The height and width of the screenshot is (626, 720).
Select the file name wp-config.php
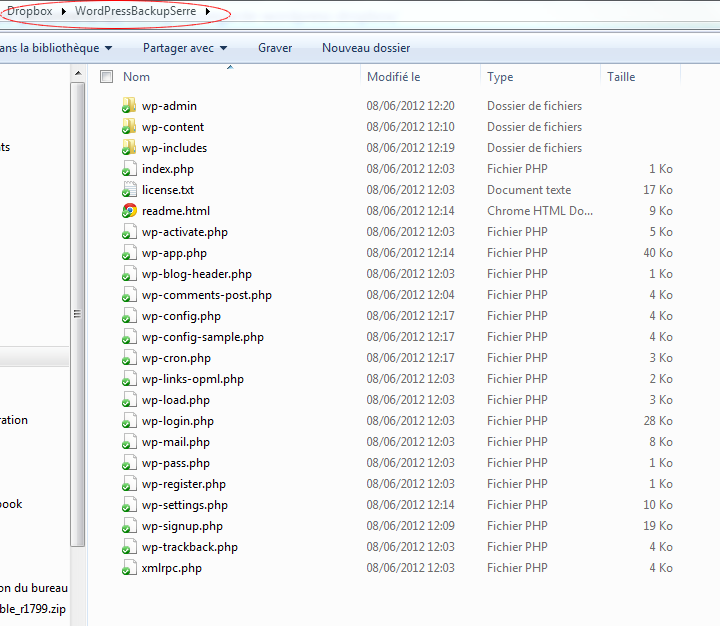[181, 316]
